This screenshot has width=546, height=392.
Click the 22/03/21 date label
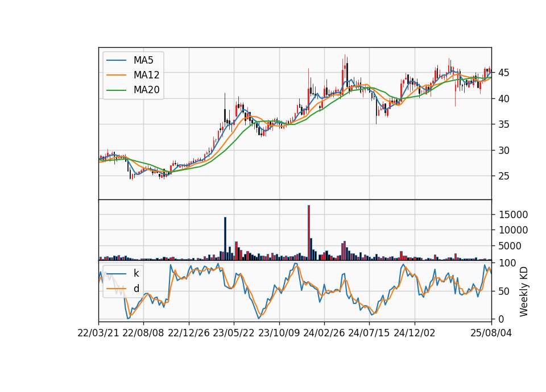click(x=98, y=333)
